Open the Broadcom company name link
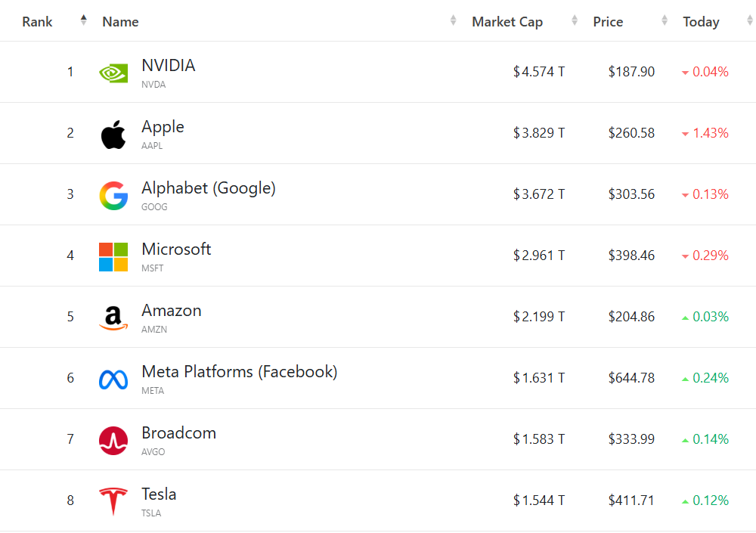The height and width of the screenshot is (533, 756). click(178, 432)
